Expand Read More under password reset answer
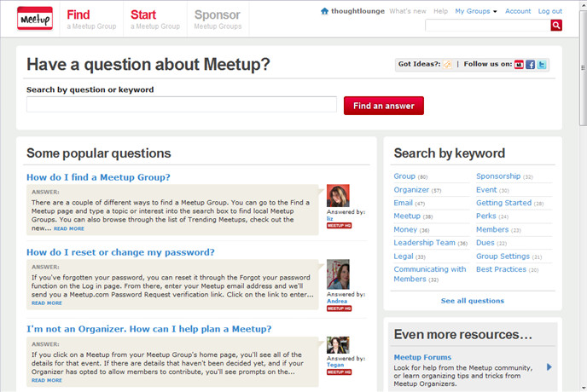This screenshot has height=392, width=587. coord(47,303)
